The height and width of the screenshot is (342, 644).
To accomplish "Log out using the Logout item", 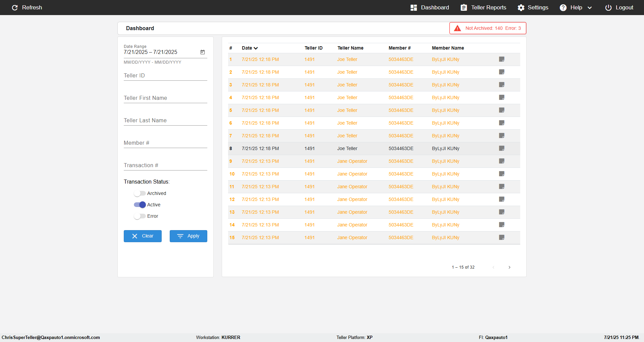I will click(619, 7).
